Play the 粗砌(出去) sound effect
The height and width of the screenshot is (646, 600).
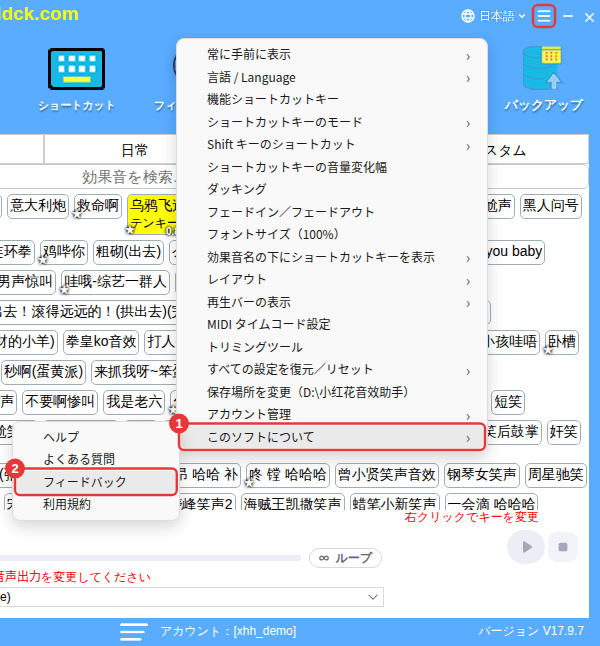pyautogui.click(x=129, y=252)
